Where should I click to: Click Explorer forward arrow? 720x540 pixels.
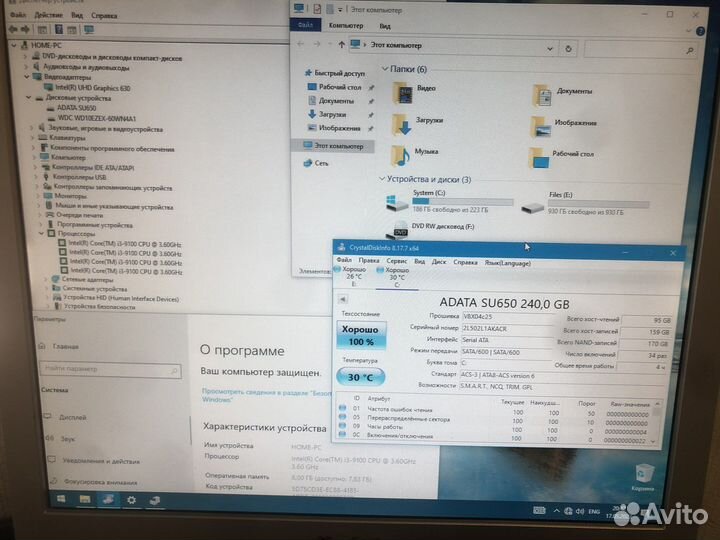[x=317, y=44]
